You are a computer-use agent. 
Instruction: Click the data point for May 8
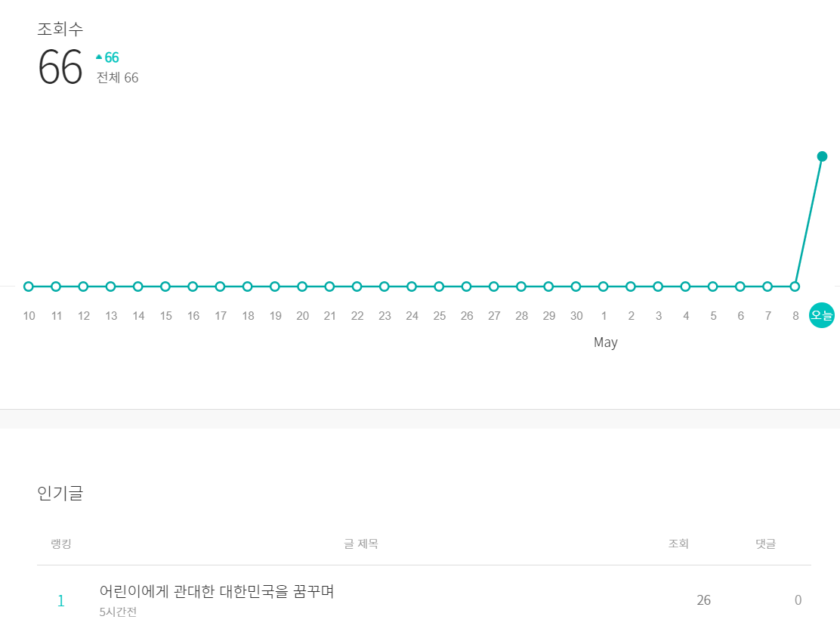click(795, 286)
